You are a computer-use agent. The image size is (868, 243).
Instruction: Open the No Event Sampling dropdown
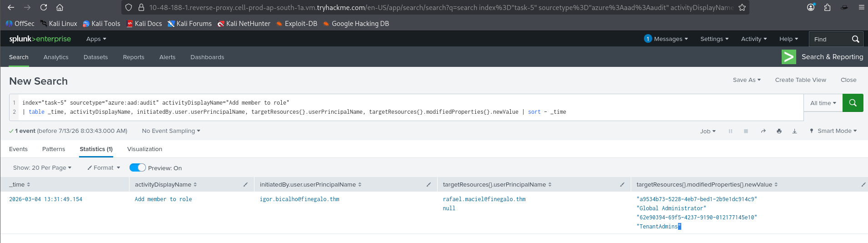pos(171,131)
